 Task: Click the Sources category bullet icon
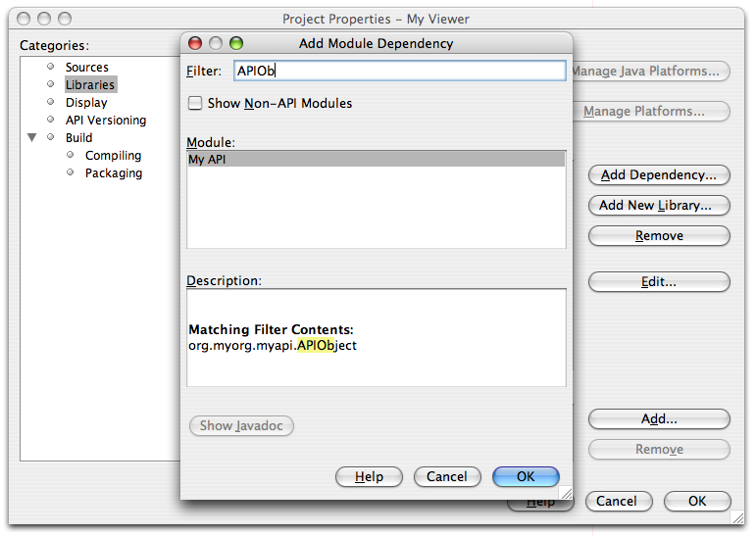(51, 68)
